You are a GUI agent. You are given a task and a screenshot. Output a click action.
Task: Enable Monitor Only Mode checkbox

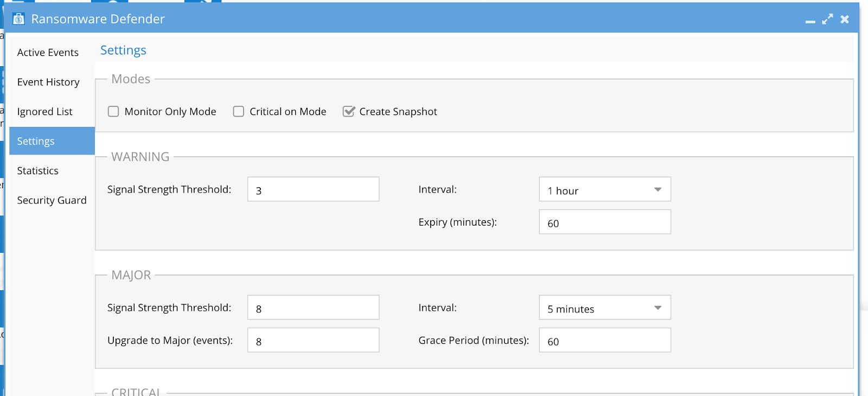coord(113,111)
